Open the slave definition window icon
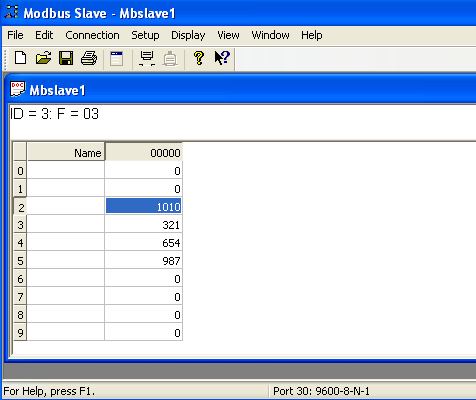The height and width of the screenshot is (400, 476). coord(116,58)
